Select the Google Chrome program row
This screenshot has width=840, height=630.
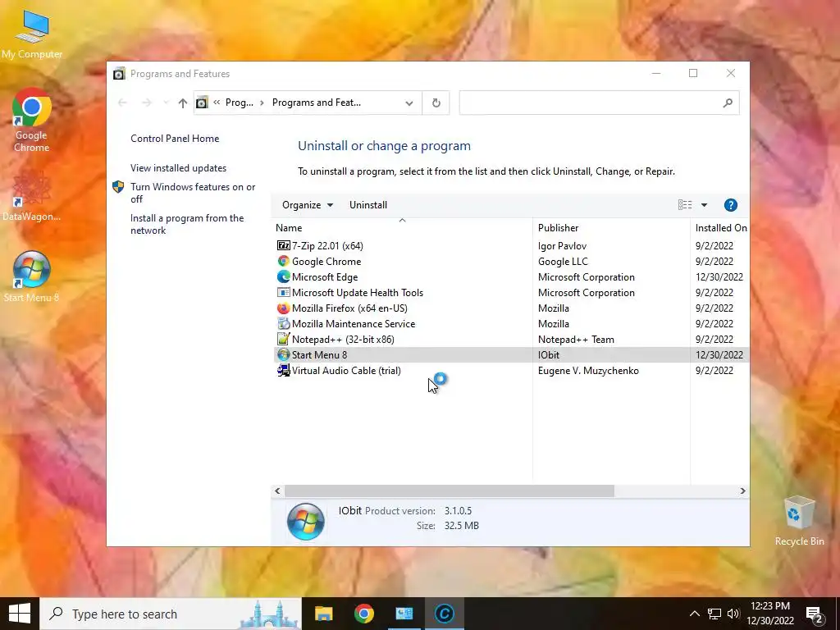(x=512, y=261)
